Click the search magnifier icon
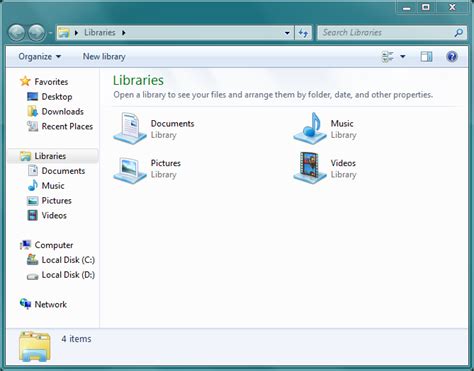 (459, 33)
